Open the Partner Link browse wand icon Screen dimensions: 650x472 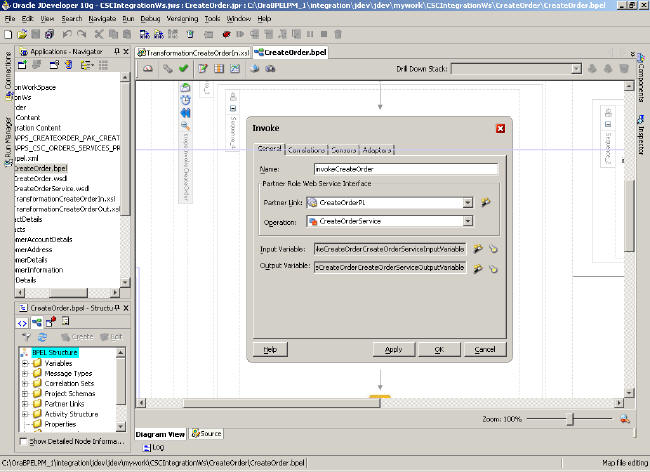[x=485, y=202]
